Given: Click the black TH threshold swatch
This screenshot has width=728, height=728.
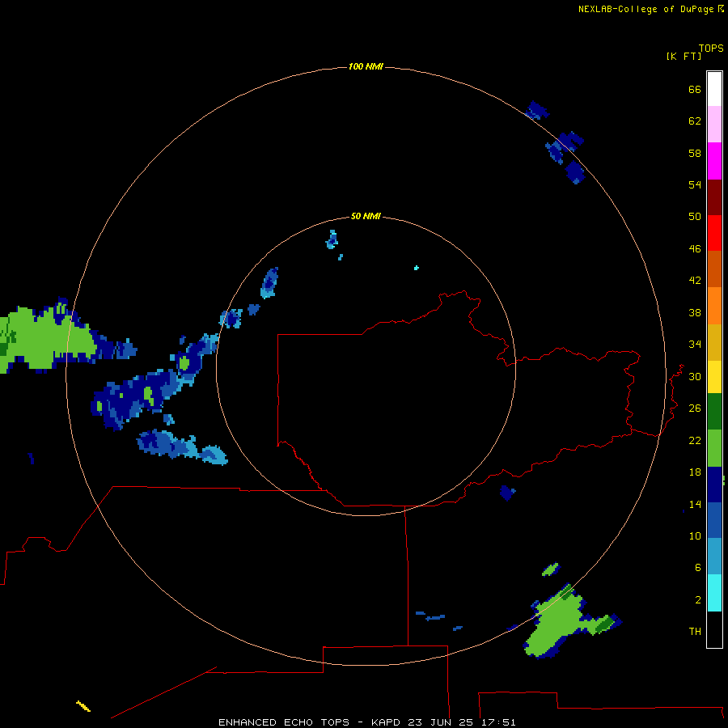Looking at the screenshot, I should click(x=714, y=629).
